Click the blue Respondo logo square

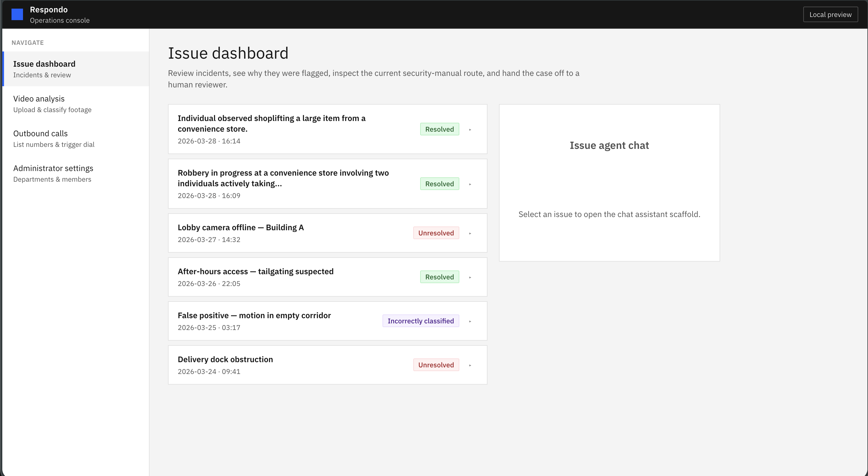[17, 14]
